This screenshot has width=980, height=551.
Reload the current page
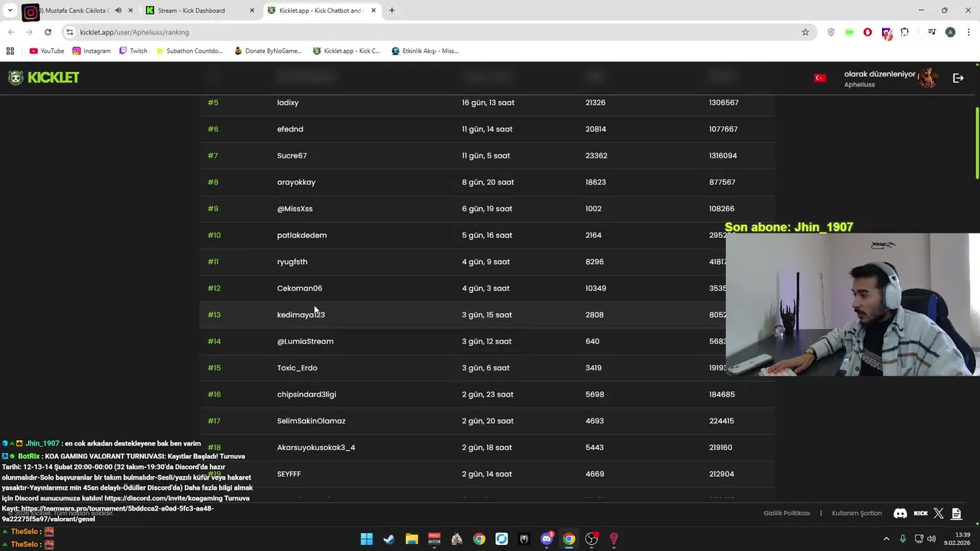click(x=47, y=32)
